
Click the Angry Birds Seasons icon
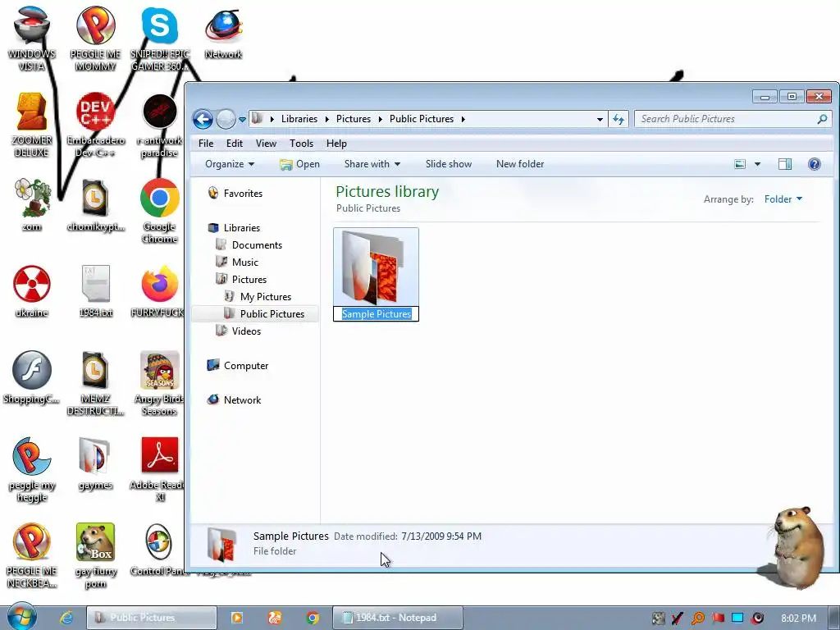tap(160, 384)
